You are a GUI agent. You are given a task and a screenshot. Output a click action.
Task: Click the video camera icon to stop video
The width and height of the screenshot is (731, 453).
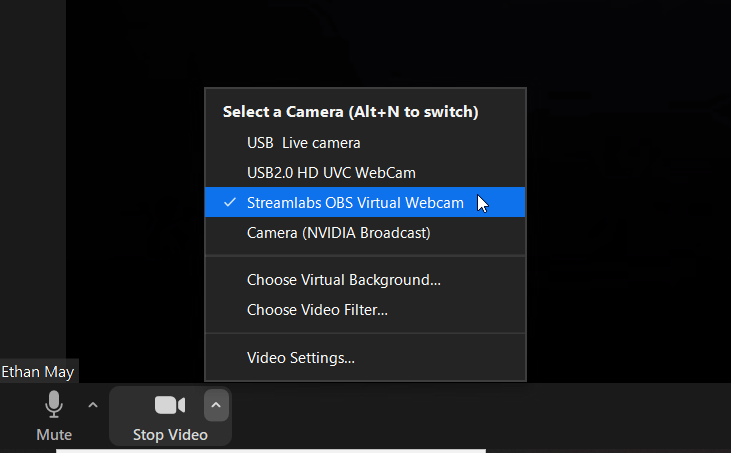tap(170, 405)
